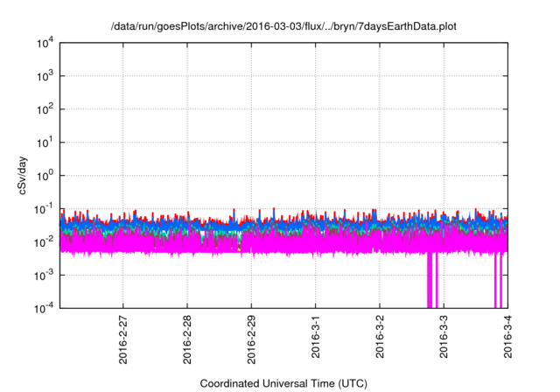The height and width of the screenshot is (392, 560).
Task: Click the 2016-3-3 date label
Action: coord(444,337)
